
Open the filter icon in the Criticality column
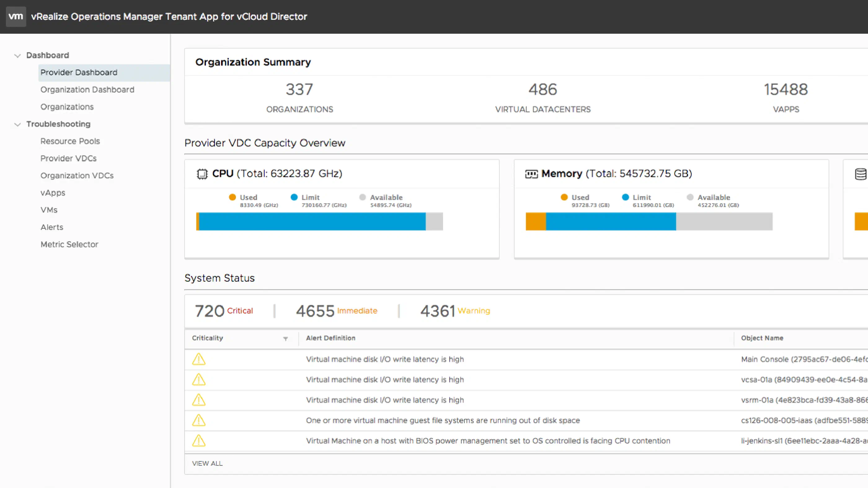pyautogui.click(x=286, y=338)
